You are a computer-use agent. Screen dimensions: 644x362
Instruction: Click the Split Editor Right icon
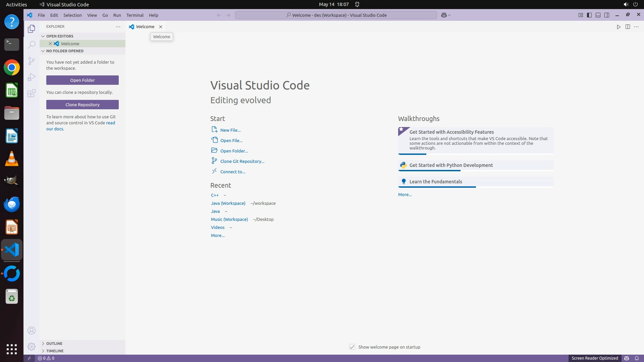click(628, 27)
